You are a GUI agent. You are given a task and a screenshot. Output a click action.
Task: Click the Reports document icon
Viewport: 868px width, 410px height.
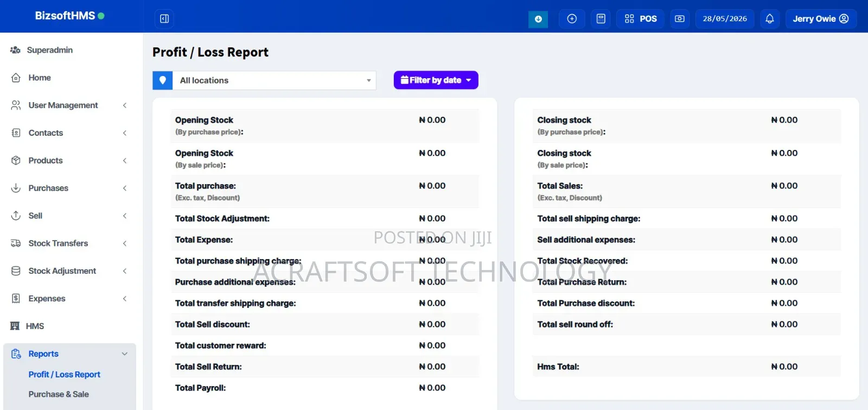[x=16, y=354]
